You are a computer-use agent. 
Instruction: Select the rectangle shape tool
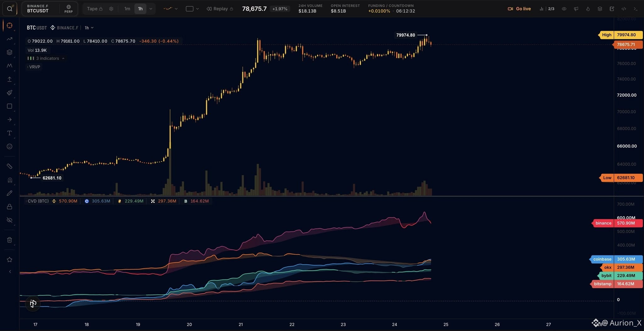(9, 106)
